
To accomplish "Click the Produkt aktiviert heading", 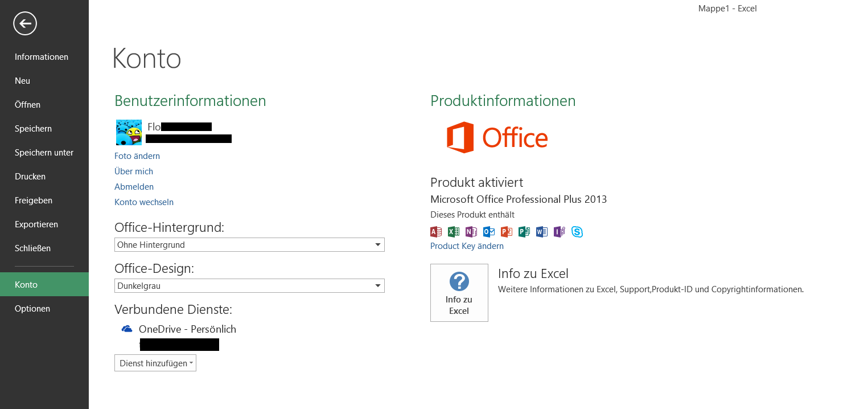I will point(476,182).
